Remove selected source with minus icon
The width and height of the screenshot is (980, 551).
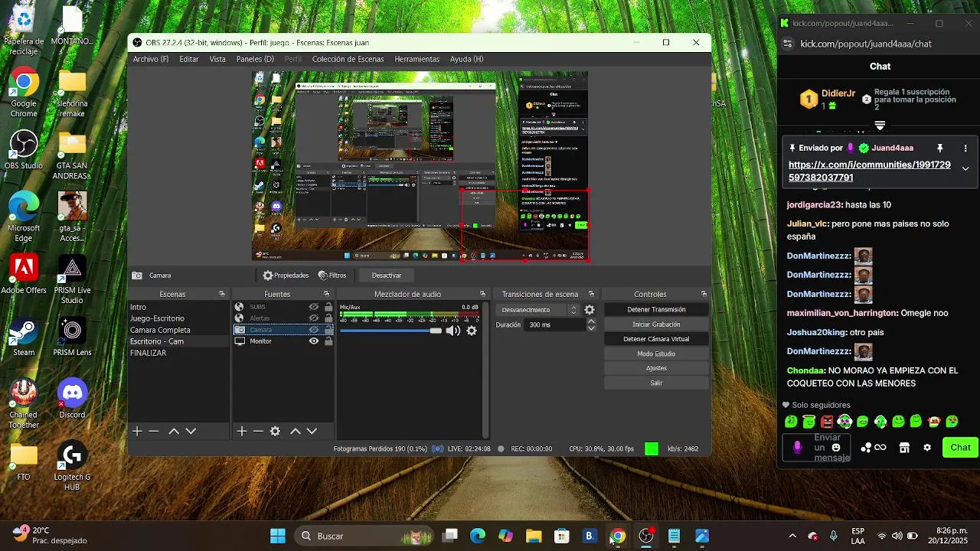click(258, 432)
